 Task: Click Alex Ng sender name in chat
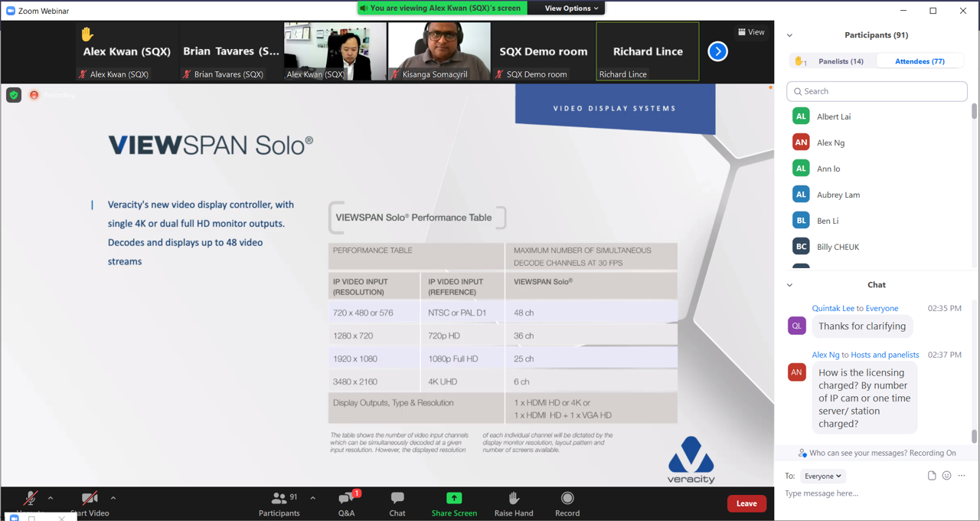pyautogui.click(x=825, y=355)
